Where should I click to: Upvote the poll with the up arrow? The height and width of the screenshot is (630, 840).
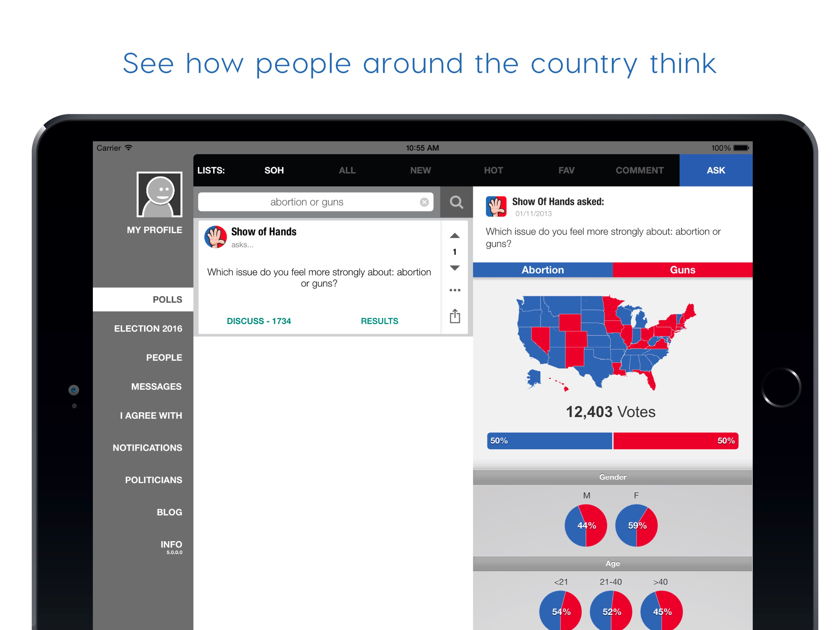click(454, 236)
